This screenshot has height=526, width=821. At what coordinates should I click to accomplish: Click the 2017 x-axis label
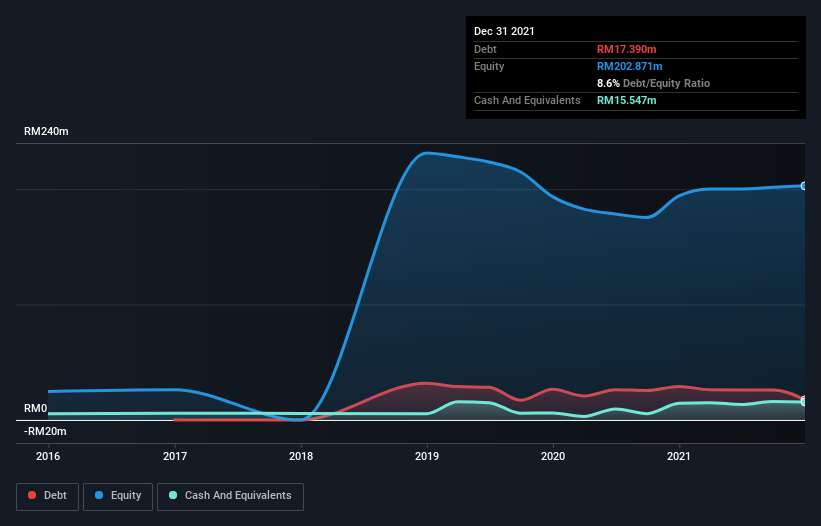pos(175,456)
